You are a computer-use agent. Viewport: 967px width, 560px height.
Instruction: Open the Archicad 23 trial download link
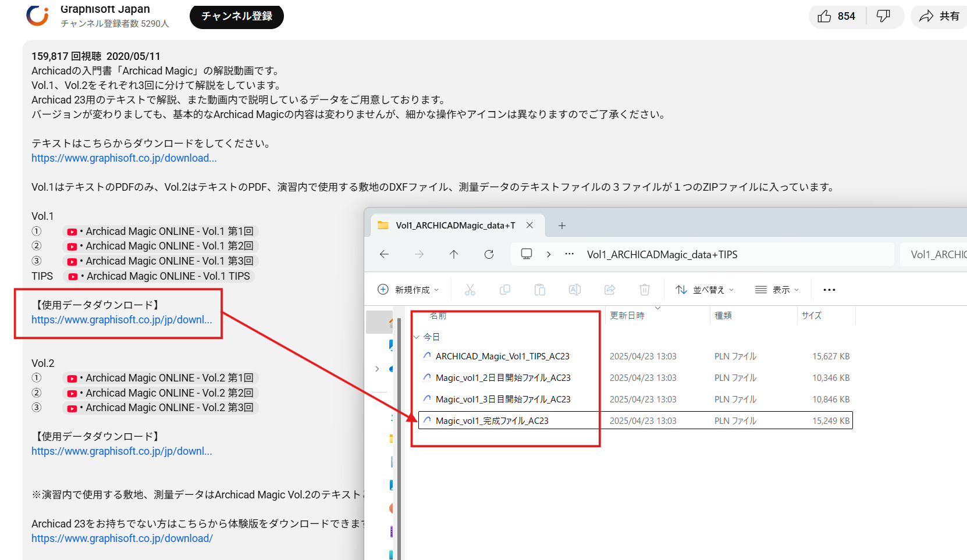(122, 538)
